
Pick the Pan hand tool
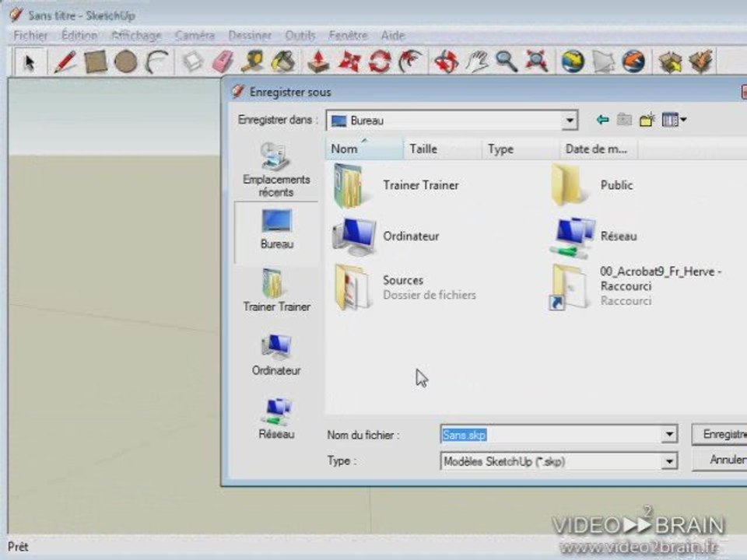tap(477, 62)
